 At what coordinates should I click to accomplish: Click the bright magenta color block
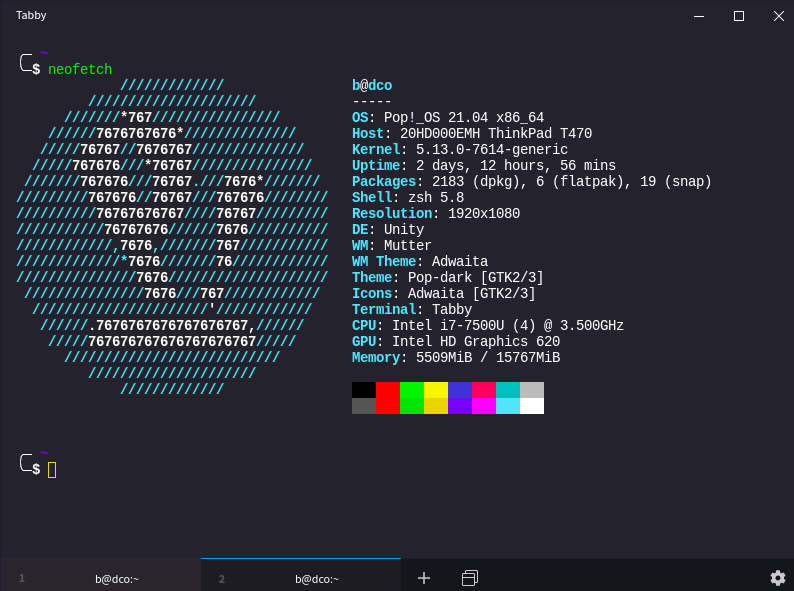(x=484, y=406)
